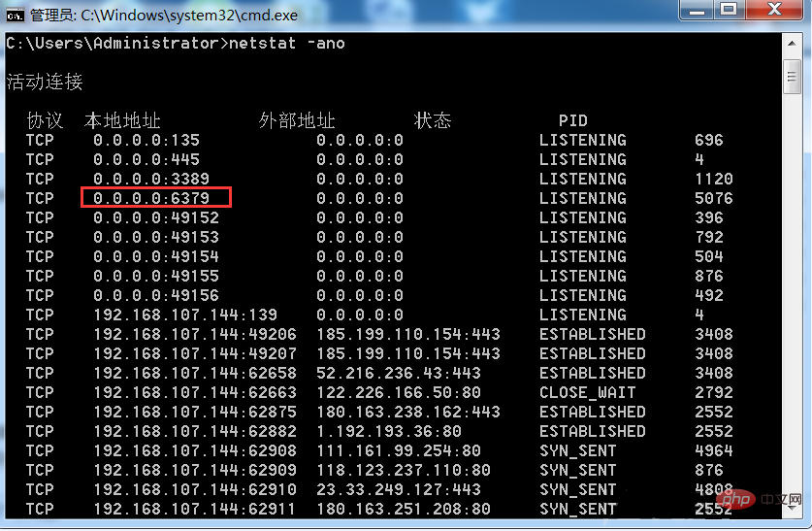Click PID value 504
The height and width of the screenshot is (531, 812).
(x=709, y=256)
